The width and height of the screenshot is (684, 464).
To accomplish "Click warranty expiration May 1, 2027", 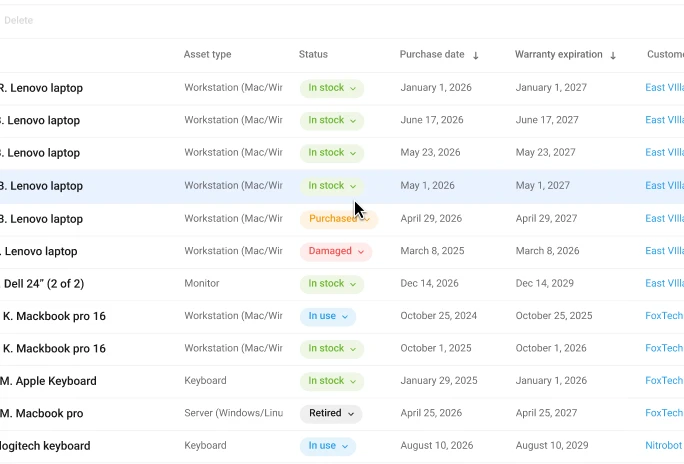I will 543,185.
